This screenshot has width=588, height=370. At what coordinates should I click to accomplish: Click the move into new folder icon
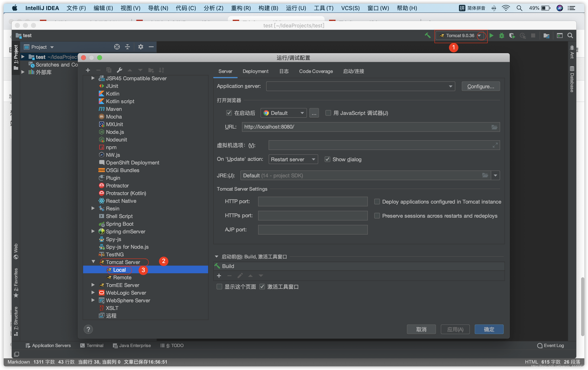pyautogui.click(x=151, y=70)
